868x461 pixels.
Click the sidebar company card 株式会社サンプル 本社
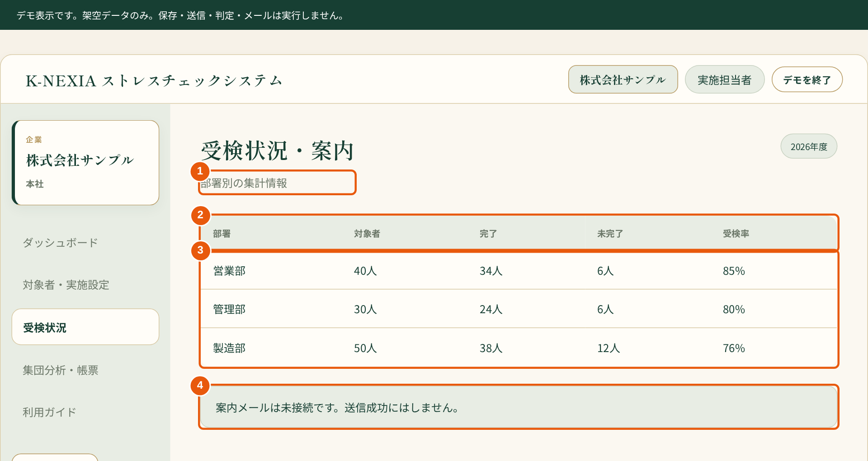(x=85, y=163)
